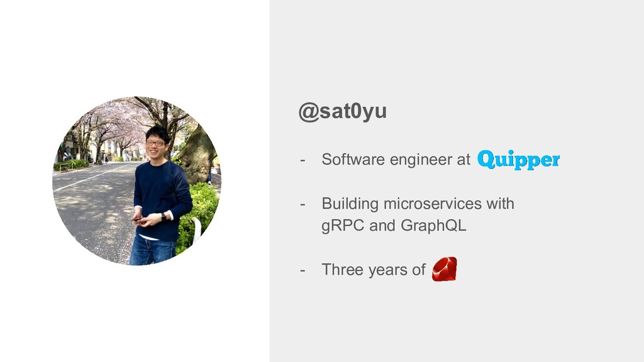Click the @sat0yu handle heading
Viewport: 644px width, 362px height.
tap(343, 111)
